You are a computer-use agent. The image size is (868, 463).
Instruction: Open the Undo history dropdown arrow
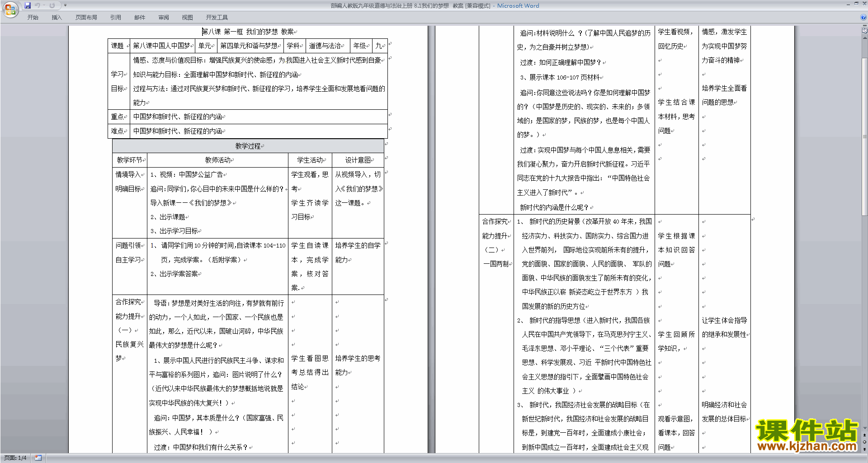tap(44, 5)
